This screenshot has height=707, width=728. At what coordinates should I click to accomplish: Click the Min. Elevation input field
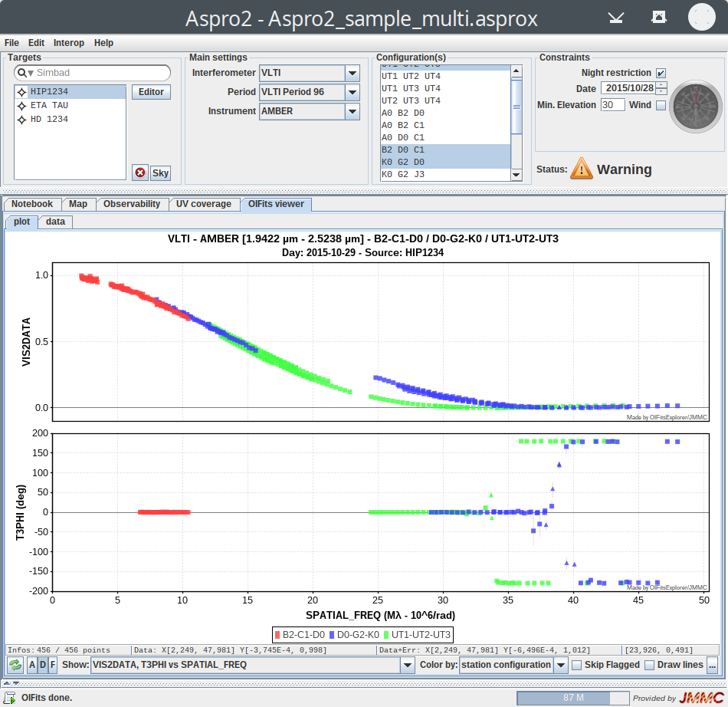click(x=612, y=105)
